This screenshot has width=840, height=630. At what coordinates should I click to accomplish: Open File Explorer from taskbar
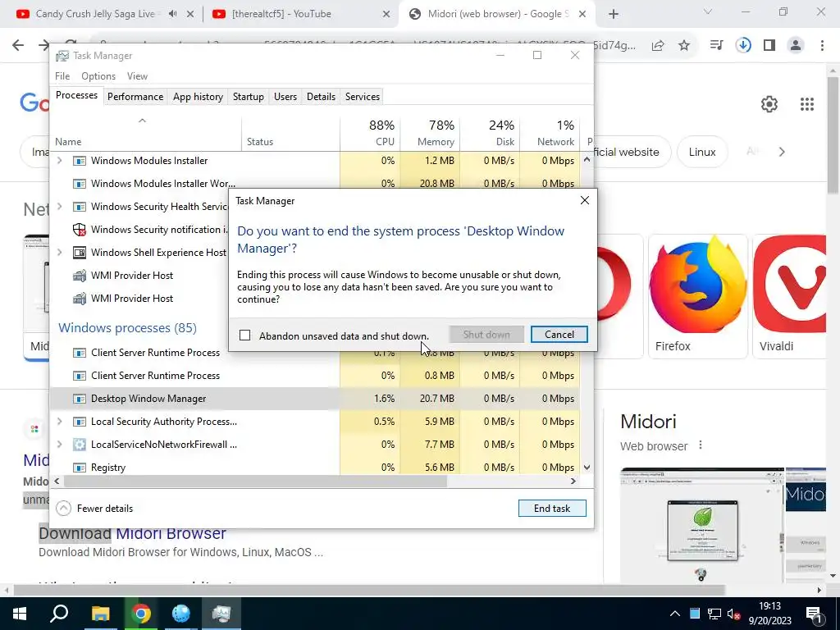point(100,614)
